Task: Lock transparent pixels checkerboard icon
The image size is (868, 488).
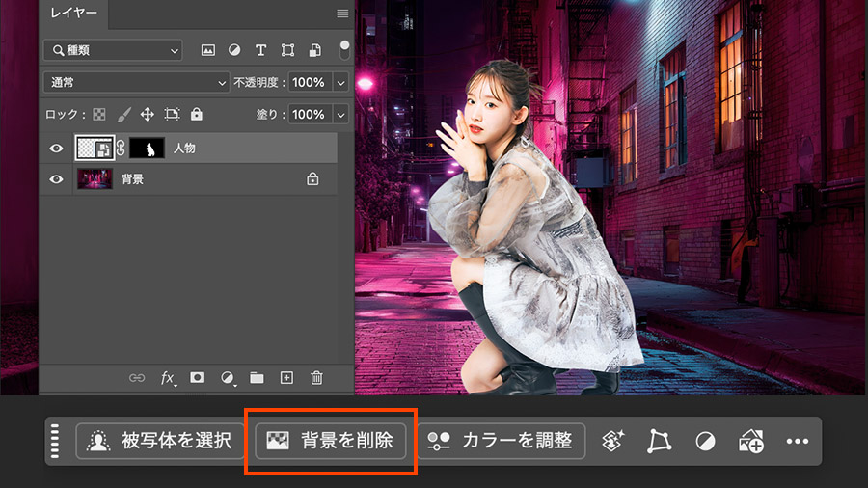Action: pyautogui.click(x=99, y=115)
